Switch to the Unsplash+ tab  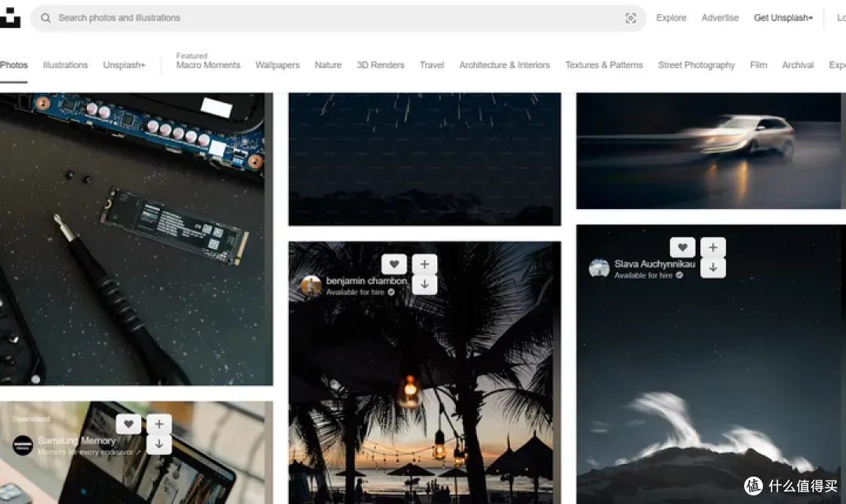(124, 65)
